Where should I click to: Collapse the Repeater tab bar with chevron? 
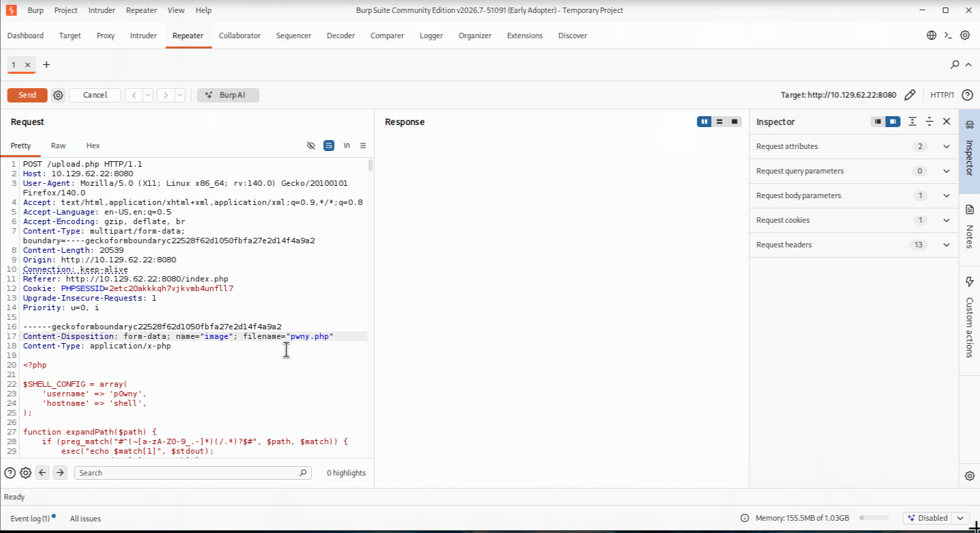[968, 65]
